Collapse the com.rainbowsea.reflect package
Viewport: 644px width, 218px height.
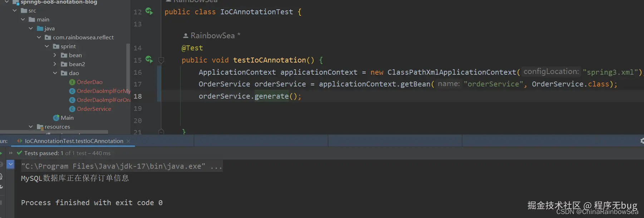click(x=39, y=38)
